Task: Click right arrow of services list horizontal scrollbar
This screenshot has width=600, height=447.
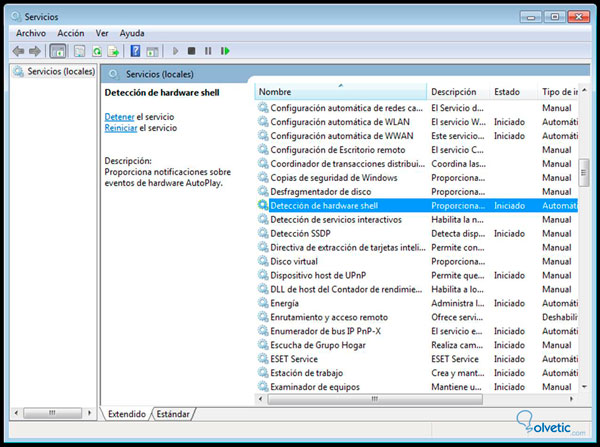Action: pos(571,399)
